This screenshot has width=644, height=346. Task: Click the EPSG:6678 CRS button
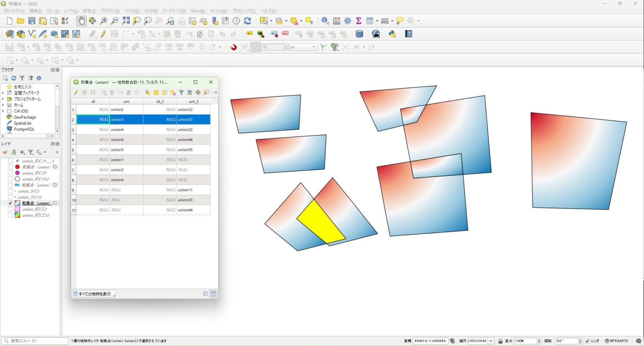[x=616, y=341]
